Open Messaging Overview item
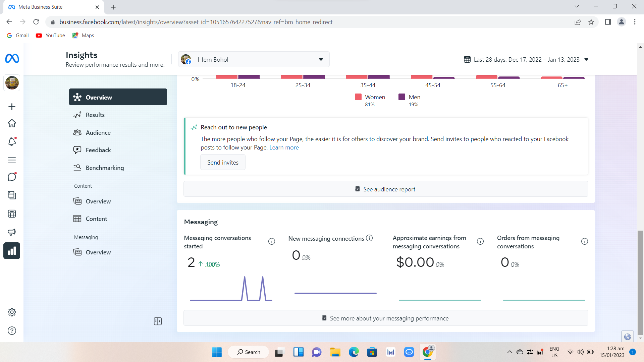This screenshot has height=362, width=644. coord(118,252)
